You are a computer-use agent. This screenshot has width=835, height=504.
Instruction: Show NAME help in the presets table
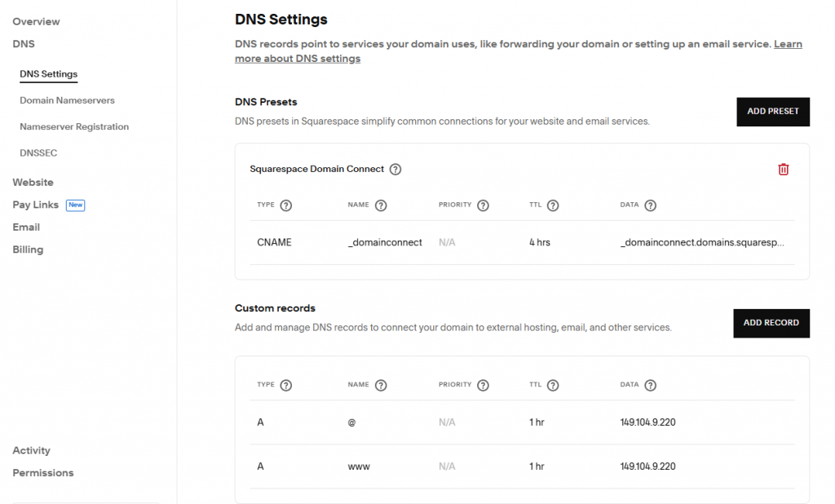[x=381, y=206]
